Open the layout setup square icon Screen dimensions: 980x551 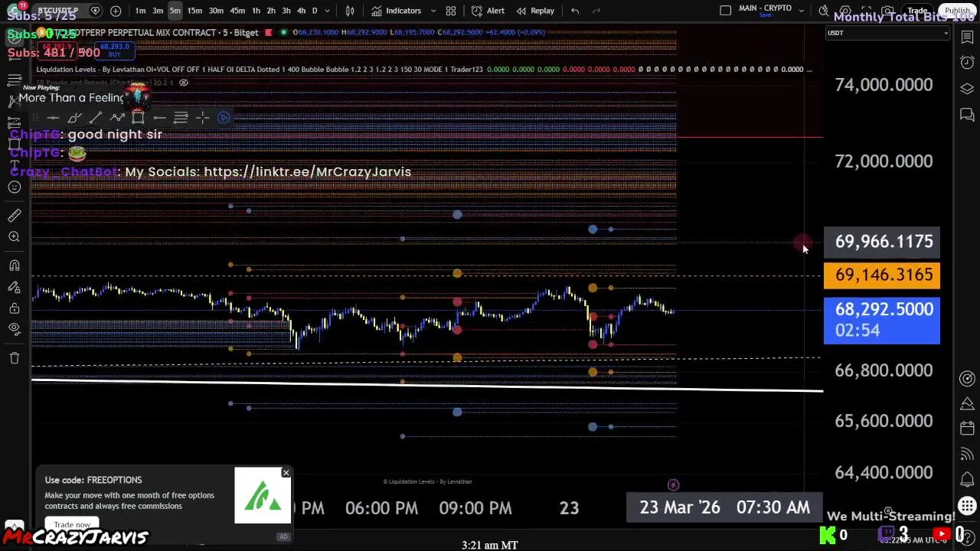pyautogui.click(x=726, y=11)
